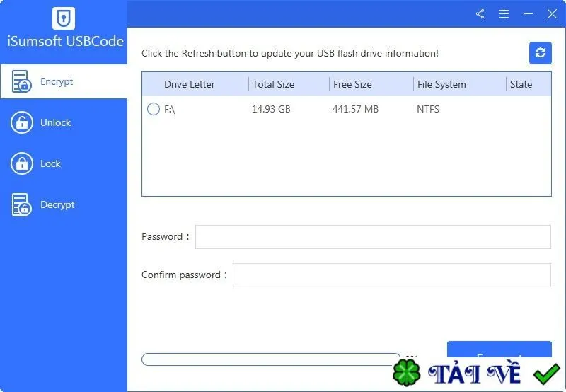Click the Total Size column header

tap(273, 84)
